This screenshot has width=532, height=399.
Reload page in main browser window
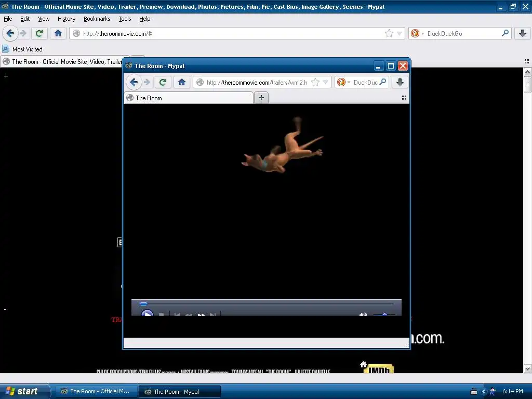[x=39, y=33]
